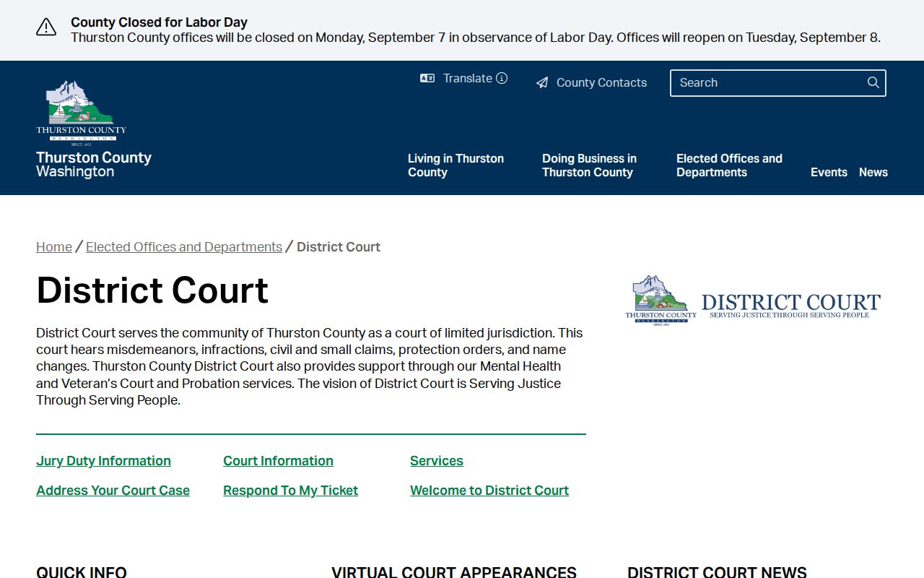Open Services link
This screenshot has height=578, width=924.
[437, 461]
